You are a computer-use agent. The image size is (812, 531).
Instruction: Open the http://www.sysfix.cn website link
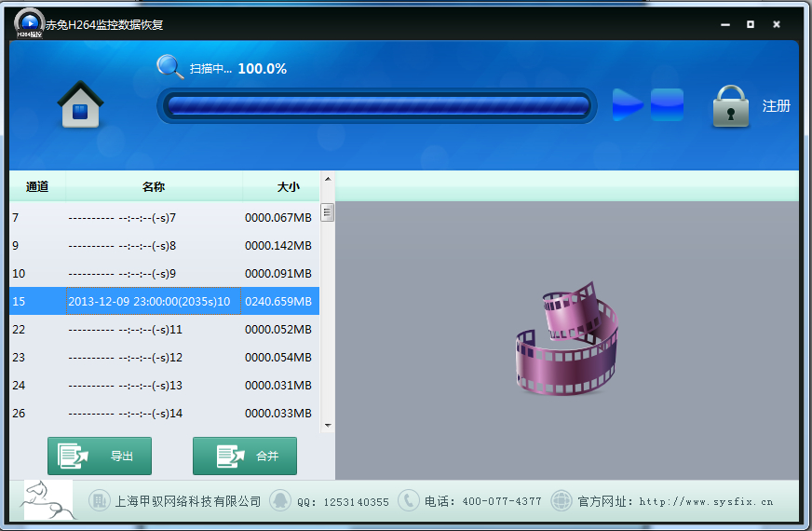coord(707,501)
